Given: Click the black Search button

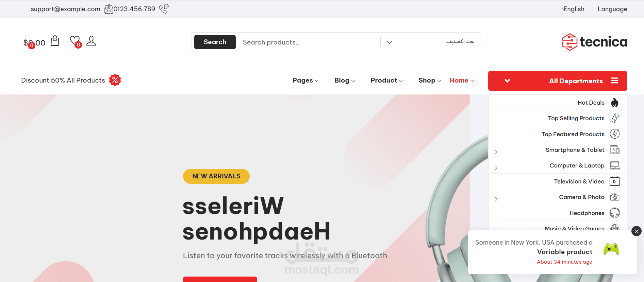Looking at the screenshot, I should point(215,42).
